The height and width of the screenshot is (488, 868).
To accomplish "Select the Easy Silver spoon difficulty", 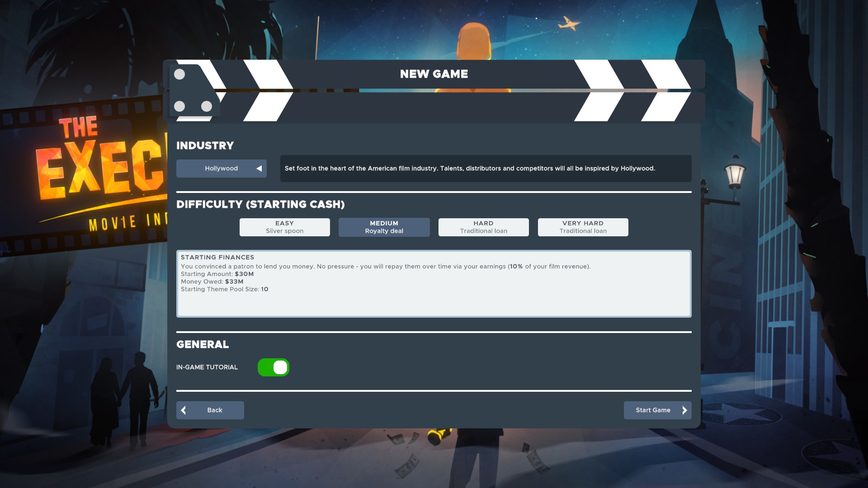I will (285, 227).
